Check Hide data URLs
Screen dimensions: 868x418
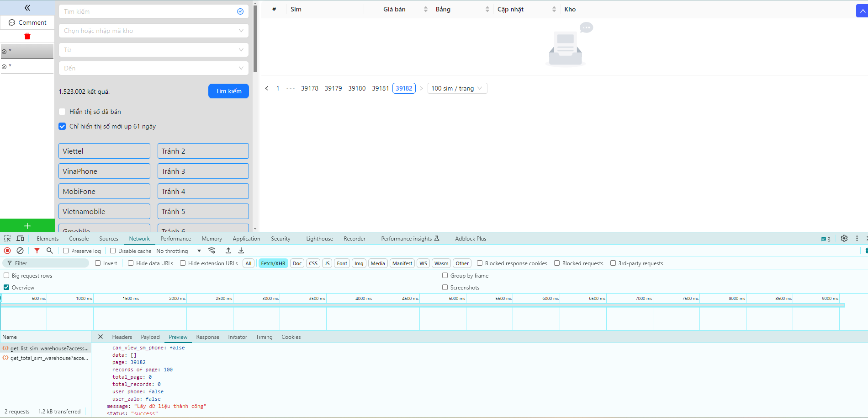131,263
